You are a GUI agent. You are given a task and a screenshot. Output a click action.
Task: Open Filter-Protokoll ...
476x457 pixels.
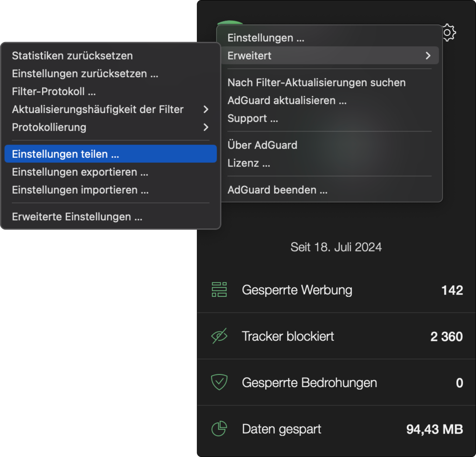tap(111, 92)
